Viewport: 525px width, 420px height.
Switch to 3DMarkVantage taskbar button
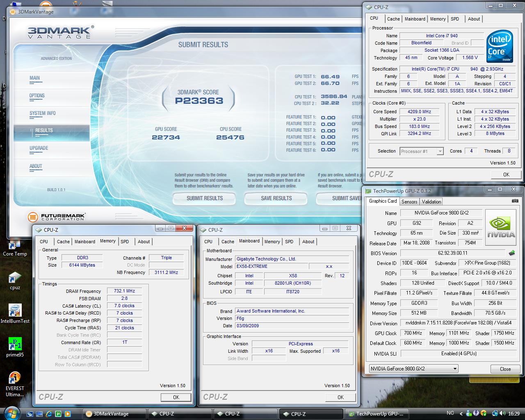[x=114, y=414]
